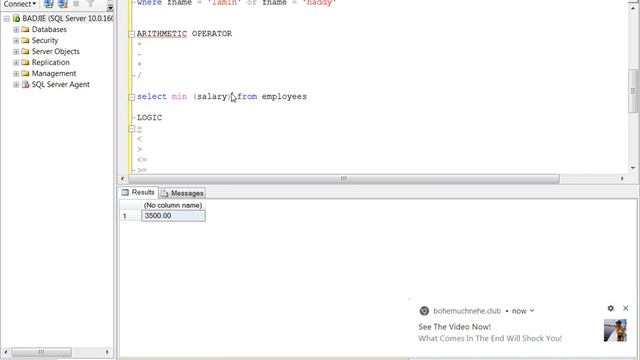Click the Security folder icon

(x=25, y=40)
